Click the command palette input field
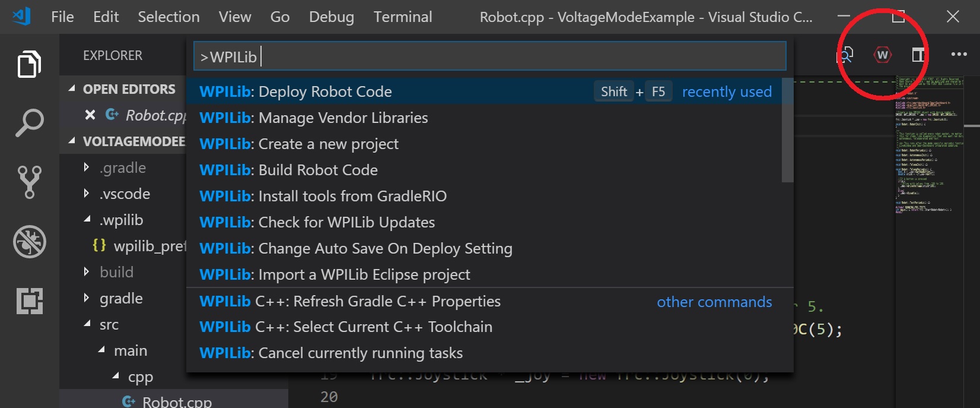Viewport: 980px width, 408px height. (490, 56)
